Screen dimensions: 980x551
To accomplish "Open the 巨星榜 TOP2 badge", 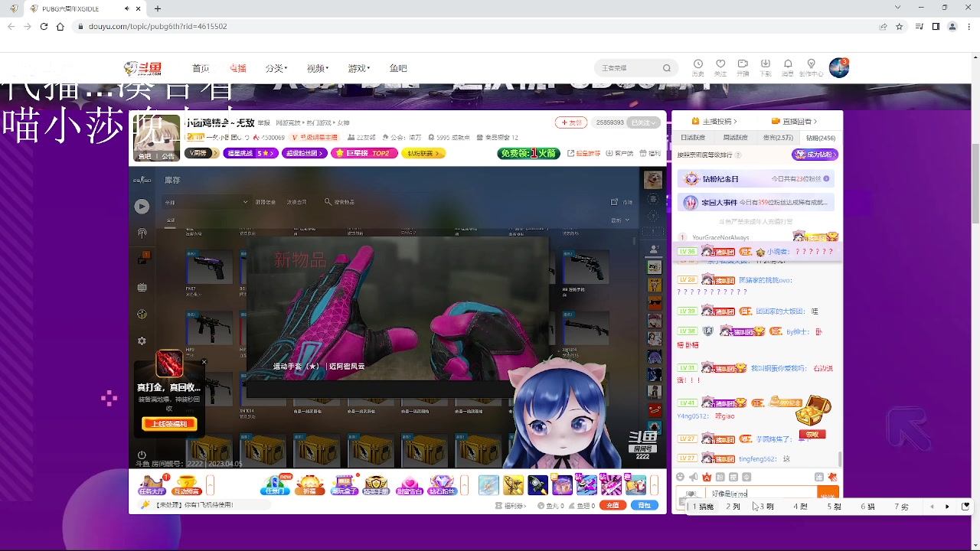I will coord(364,153).
